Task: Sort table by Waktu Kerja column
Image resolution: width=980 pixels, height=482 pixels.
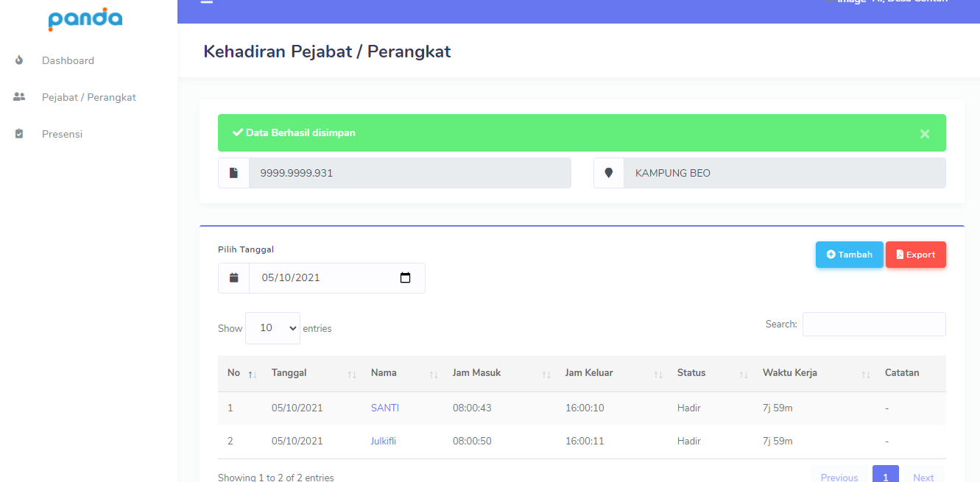Action: (815, 373)
